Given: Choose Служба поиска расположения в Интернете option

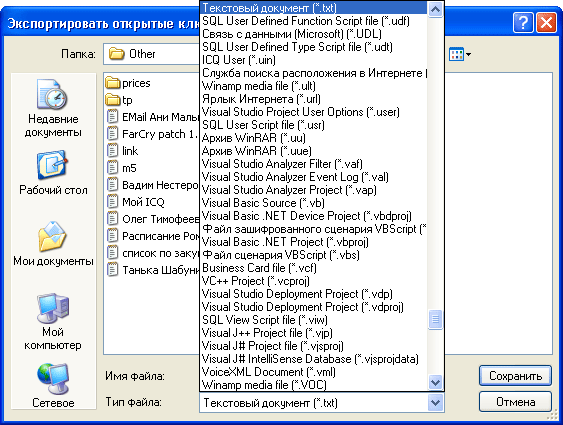Looking at the screenshot, I should tap(313, 73).
